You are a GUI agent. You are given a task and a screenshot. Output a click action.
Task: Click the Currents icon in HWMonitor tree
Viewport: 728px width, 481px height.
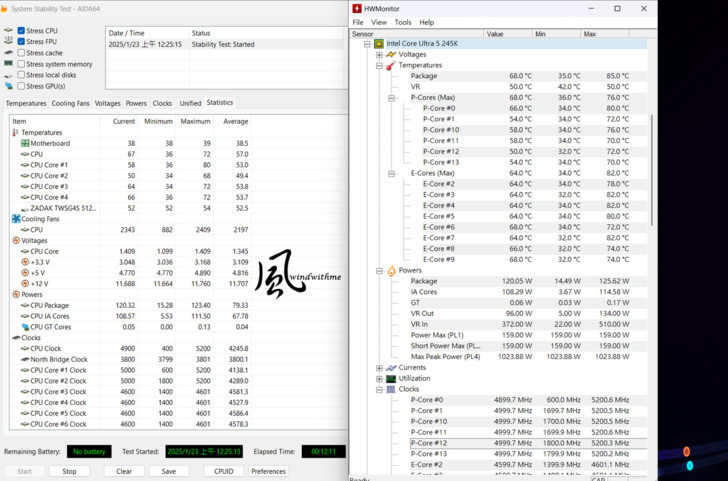(392, 368)
